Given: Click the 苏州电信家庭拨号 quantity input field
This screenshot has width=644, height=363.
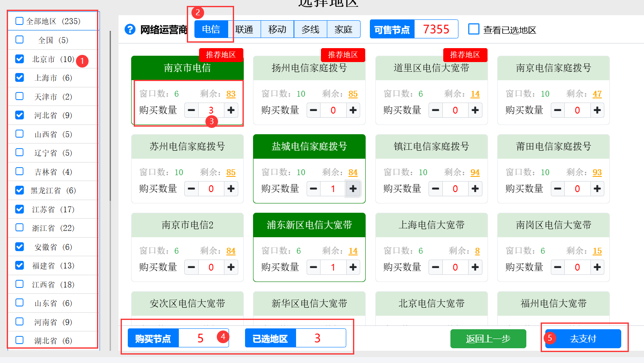Looking at the screenshot, I should pos(211,189).
